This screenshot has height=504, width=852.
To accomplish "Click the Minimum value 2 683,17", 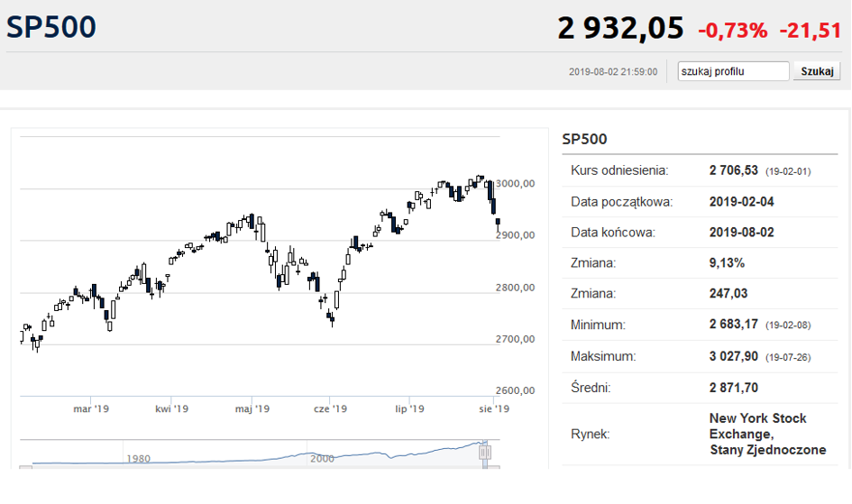I will [735, 325].
